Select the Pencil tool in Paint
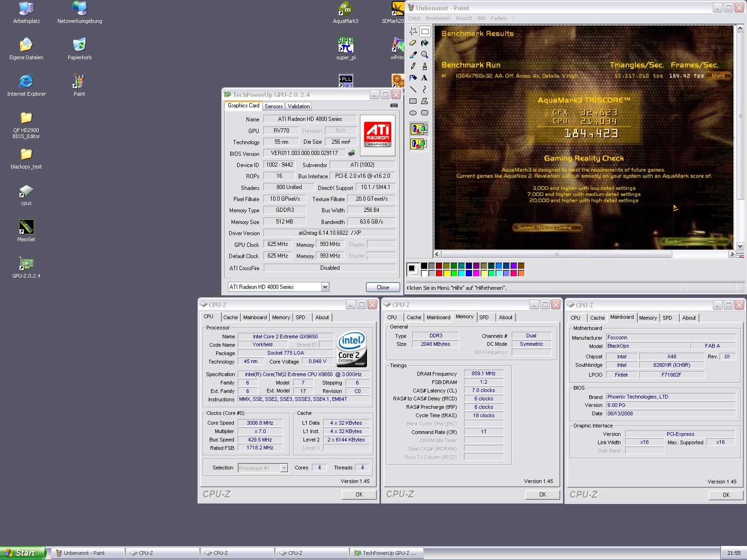Viewport: 747px width, 560px height. tap(413, 66)
